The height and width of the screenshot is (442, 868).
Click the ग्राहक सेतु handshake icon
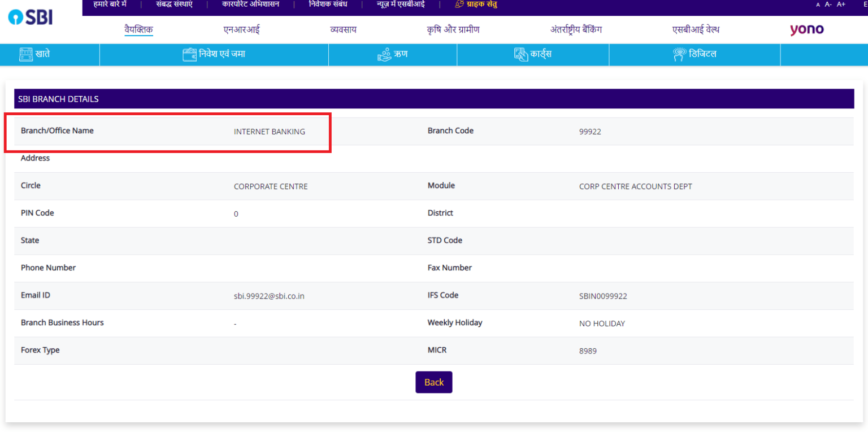pos(459,5)
